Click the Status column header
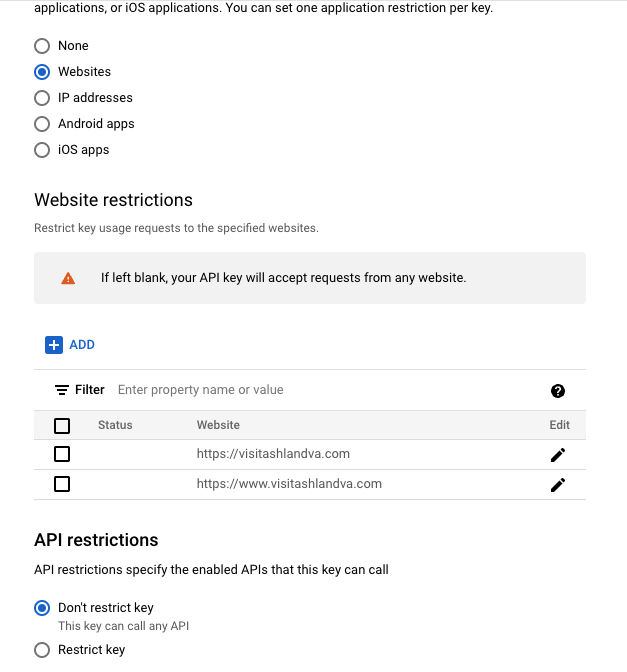Viewport: 627px width, 672px height. [x=115, y=425]
